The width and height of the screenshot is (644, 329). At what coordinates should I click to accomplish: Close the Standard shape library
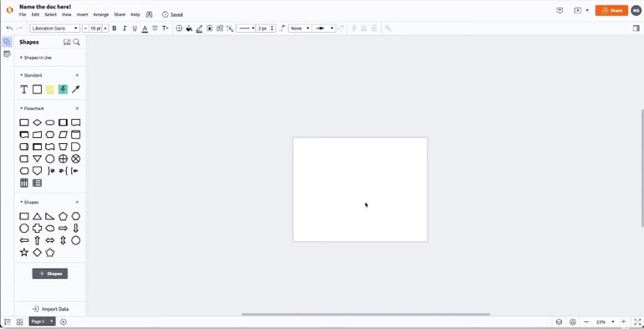(x=77, y=75)
